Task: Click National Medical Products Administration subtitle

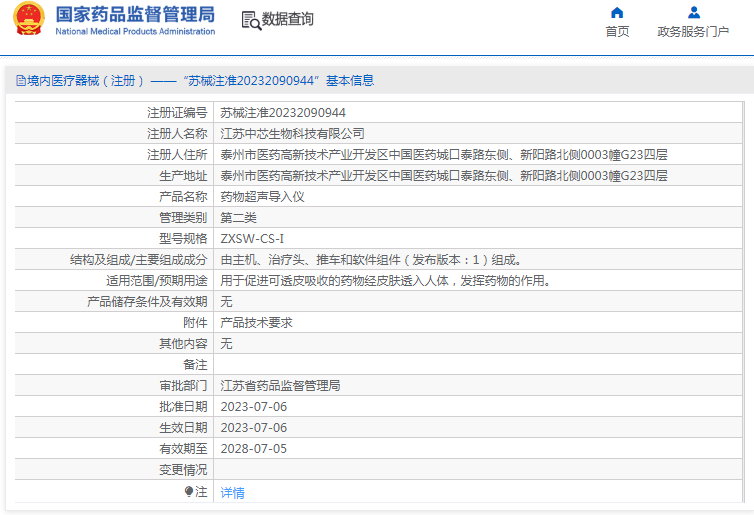Action: (x=135, y=31)
